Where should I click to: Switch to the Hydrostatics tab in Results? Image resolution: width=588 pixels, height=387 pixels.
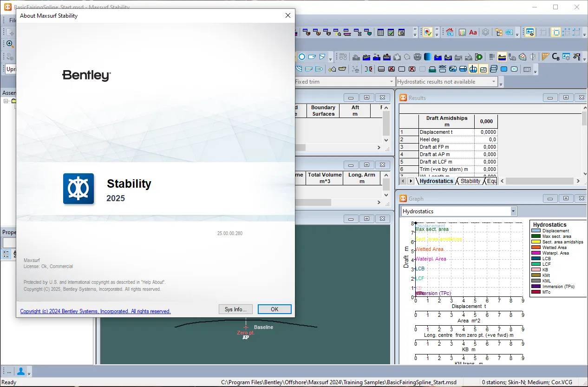pos(436,181)
